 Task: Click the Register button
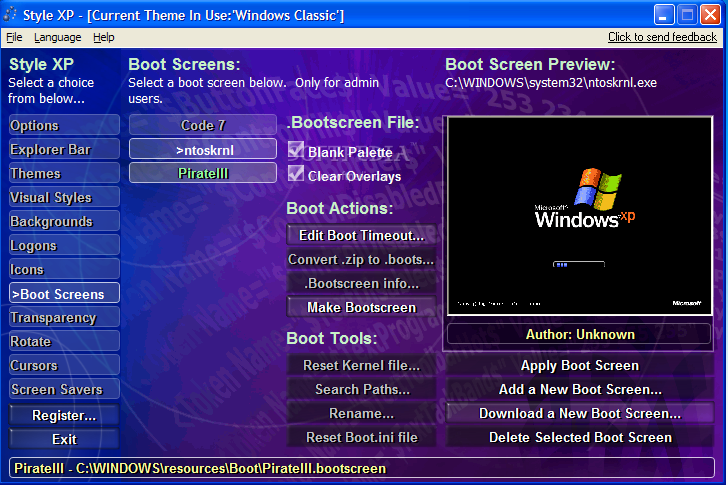[x=64, y=415]
